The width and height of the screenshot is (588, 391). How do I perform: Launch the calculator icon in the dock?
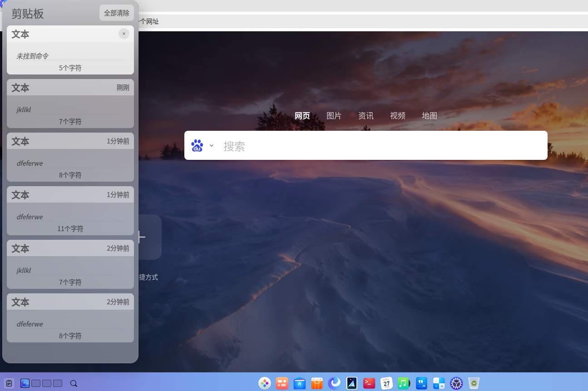click(439, 383)
